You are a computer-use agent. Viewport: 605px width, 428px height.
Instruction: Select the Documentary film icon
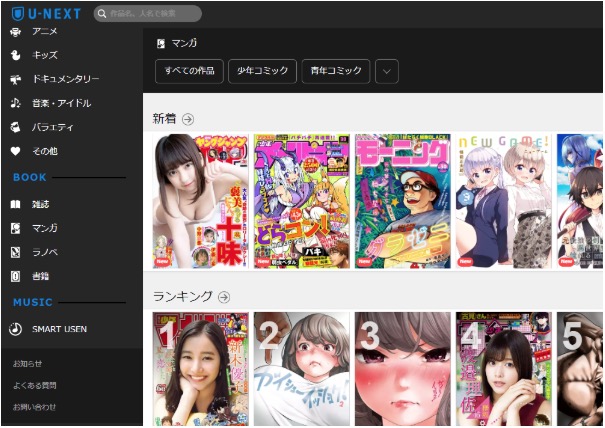[15, 78]
